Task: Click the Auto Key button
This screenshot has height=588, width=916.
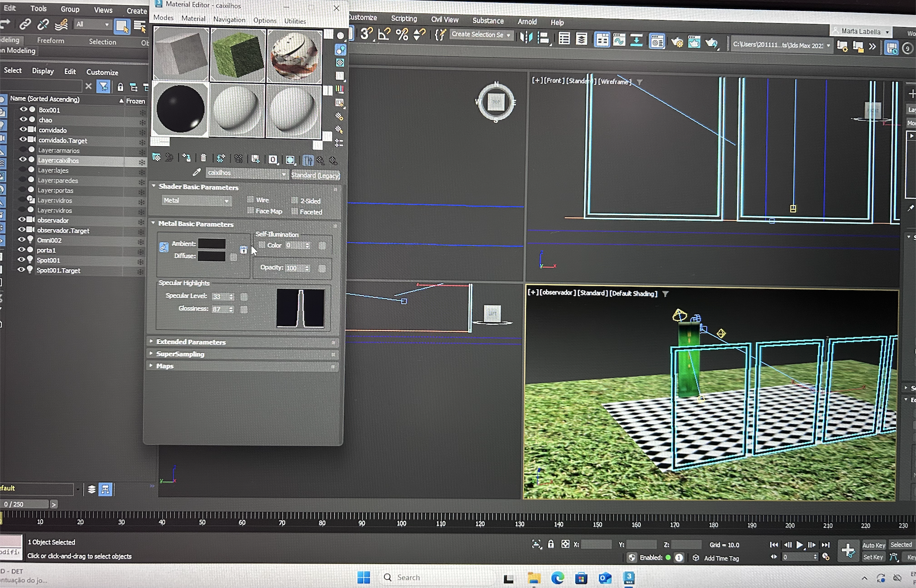Action: tap(873, 545)
